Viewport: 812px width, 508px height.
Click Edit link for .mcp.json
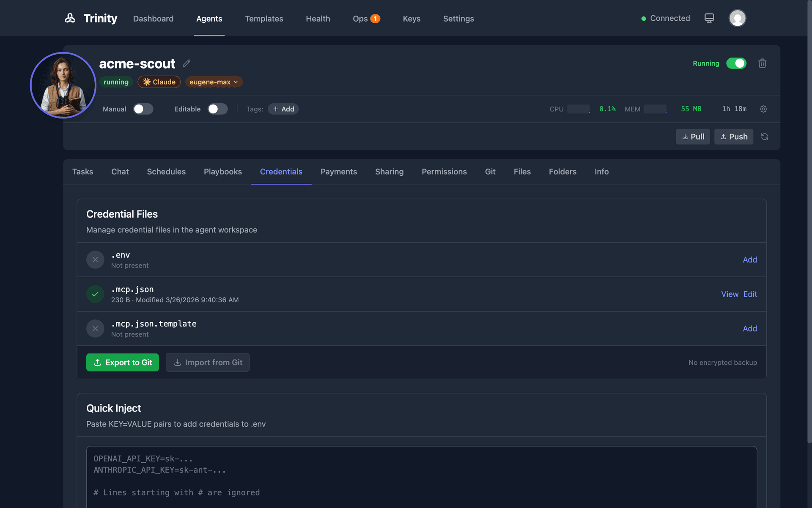(x=750, y=294)
